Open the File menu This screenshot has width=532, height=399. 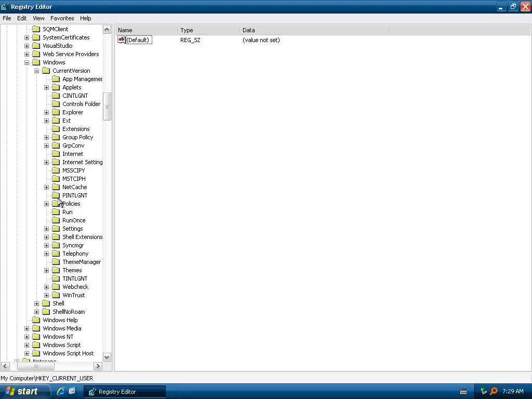click(7, 18)
